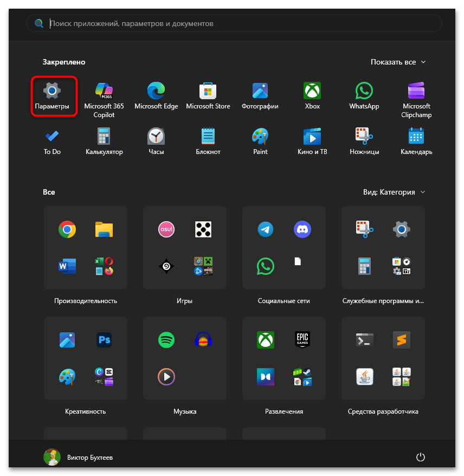
Task: Open Google Chrome in Производительность folder
Action: pos(67,229)
